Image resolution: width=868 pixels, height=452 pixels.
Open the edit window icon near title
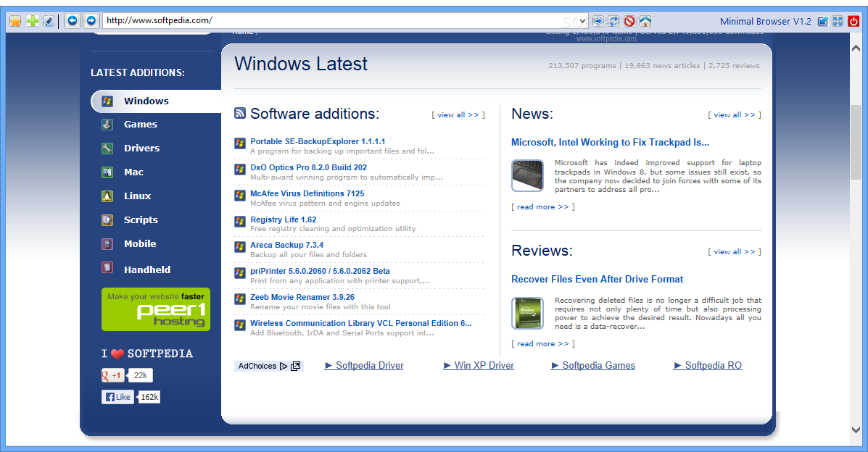point(823,21)
